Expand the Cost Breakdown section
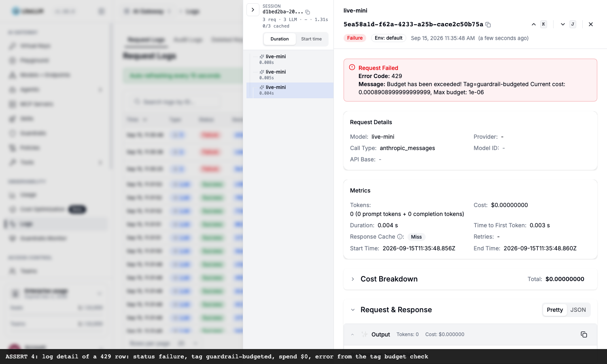This screenshot has width=607, height=364. [353, 279]
